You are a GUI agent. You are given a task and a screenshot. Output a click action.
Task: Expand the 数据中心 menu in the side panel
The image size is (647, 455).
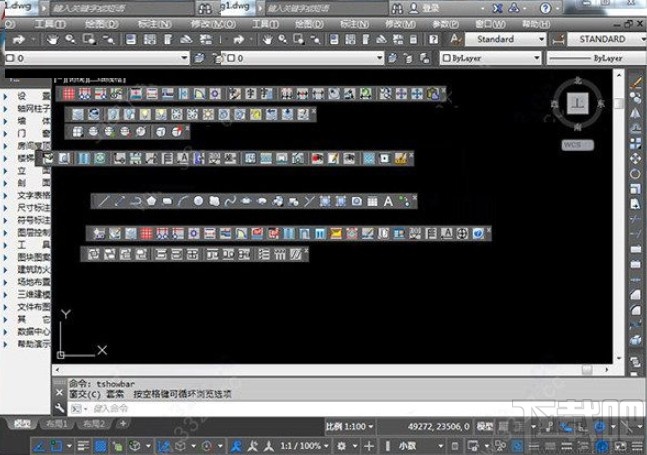(x=33, y=331)
